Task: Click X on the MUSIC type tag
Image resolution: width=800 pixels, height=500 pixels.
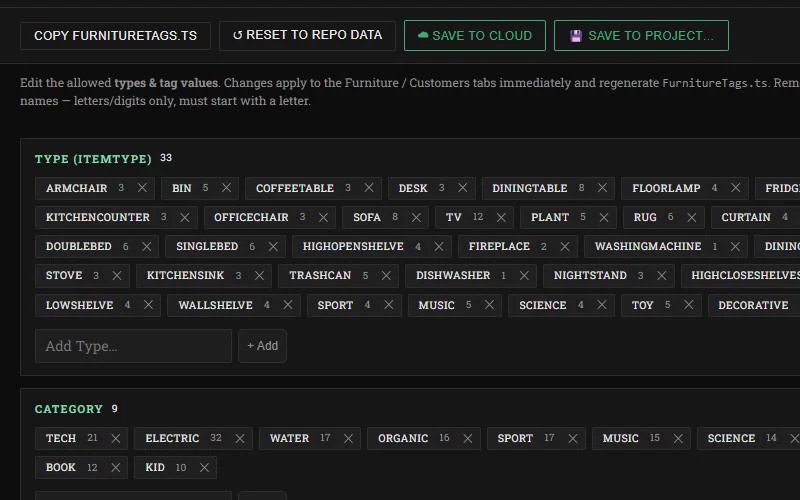Action: click(489, 305)
